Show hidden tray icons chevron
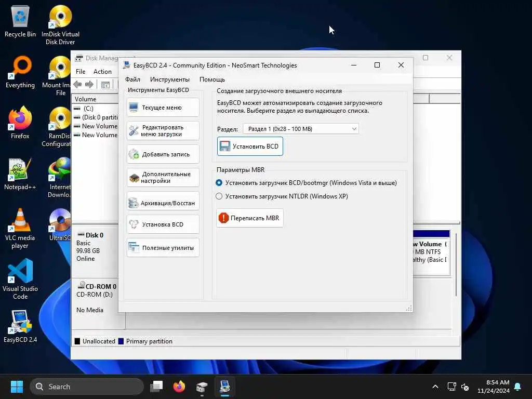 [435, 387]
